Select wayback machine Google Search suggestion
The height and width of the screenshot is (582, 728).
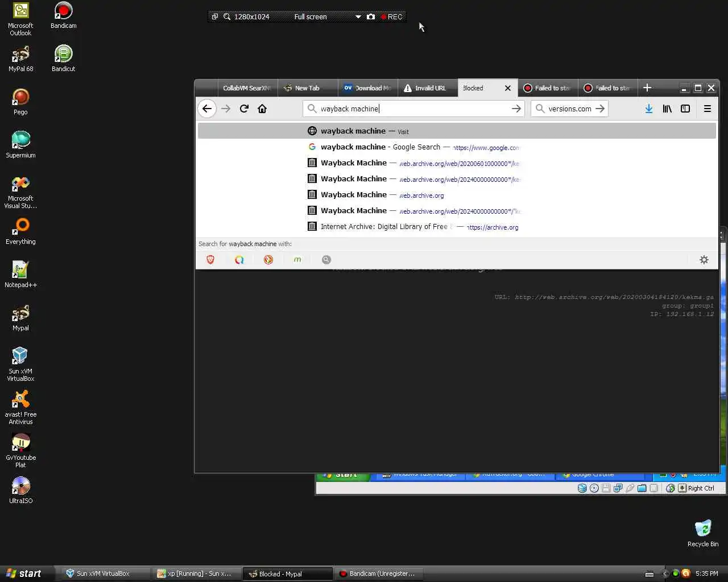pyautogui.click(x=457, y=147)
